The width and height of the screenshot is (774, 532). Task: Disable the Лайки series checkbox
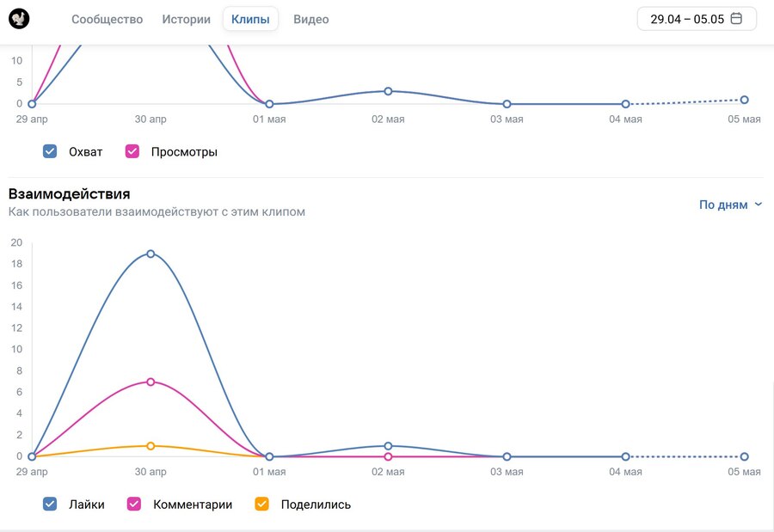(50, 504)
